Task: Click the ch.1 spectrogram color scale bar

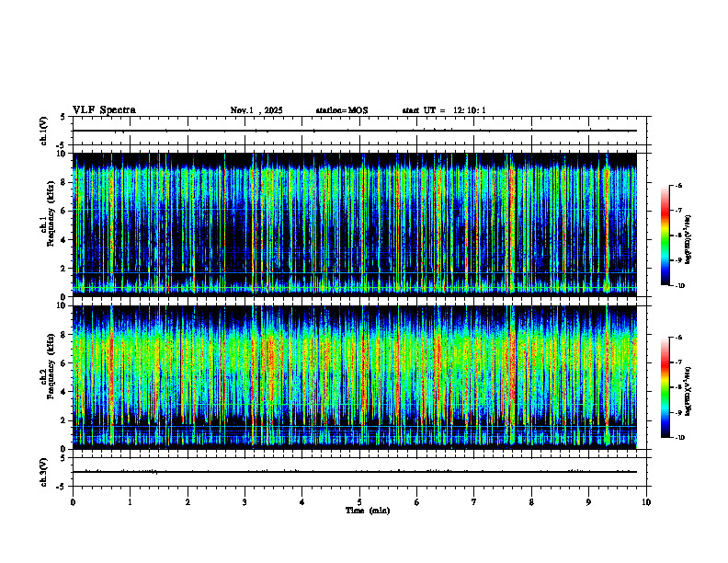Action: coord(665,236)
